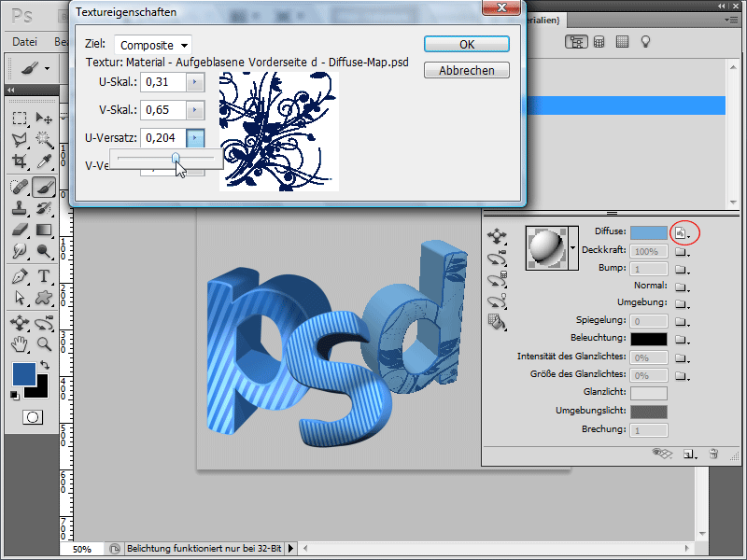Screen dimensions: 747x560
Task: Toggle Quick Mask mode
Action: (x=33, y=417)
